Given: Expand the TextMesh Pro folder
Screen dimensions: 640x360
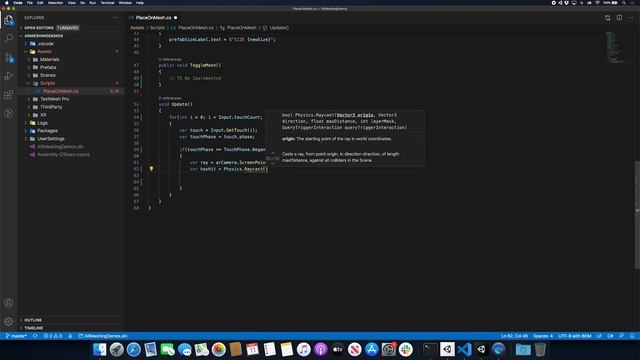Looking at the screenshot, I should [x=71, y=99].
